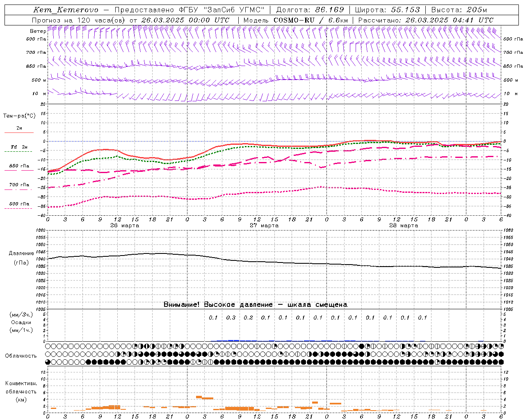Click '700 гПа' in the temperature legend
This screenshot has height=420, width=525.
19,185
